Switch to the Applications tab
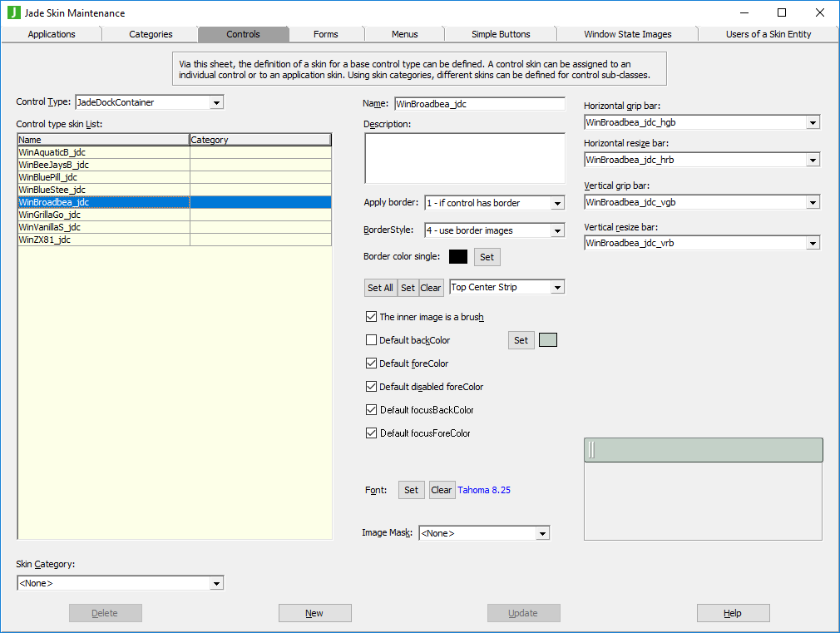Screen dimensions: 840x633 (52, 34)
